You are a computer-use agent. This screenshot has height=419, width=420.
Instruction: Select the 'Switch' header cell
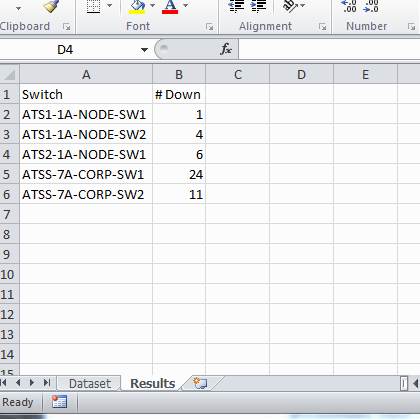86,94
